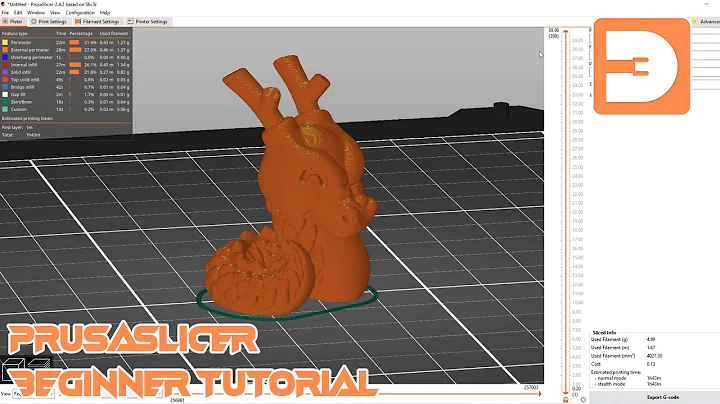Open the View type dropdown

34,393
